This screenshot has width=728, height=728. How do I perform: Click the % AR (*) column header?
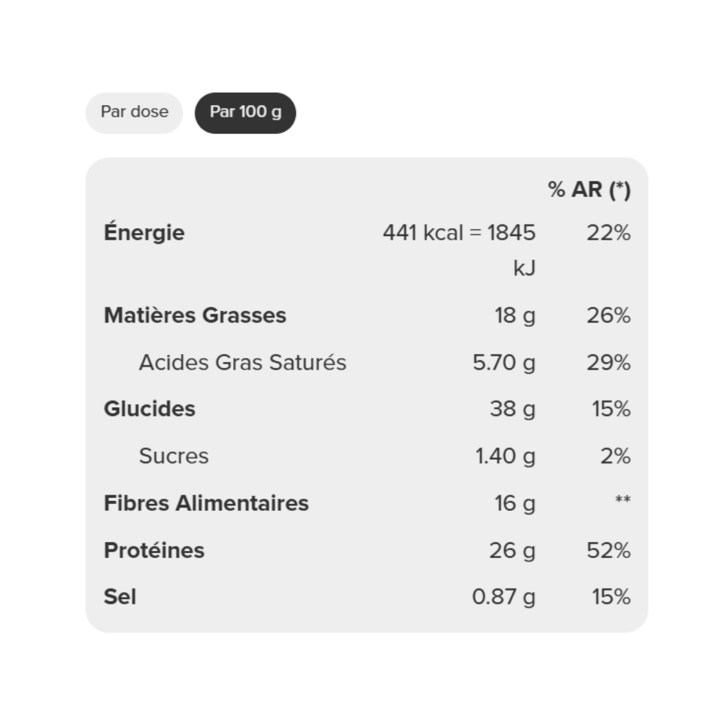[x=589, y=190]
